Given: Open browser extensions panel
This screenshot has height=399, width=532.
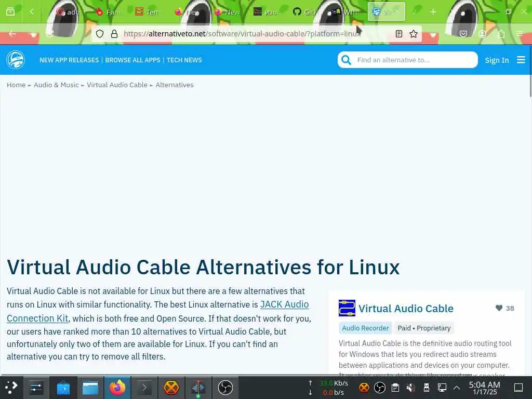Looking at the screenshot, I should tap(501, 34).
